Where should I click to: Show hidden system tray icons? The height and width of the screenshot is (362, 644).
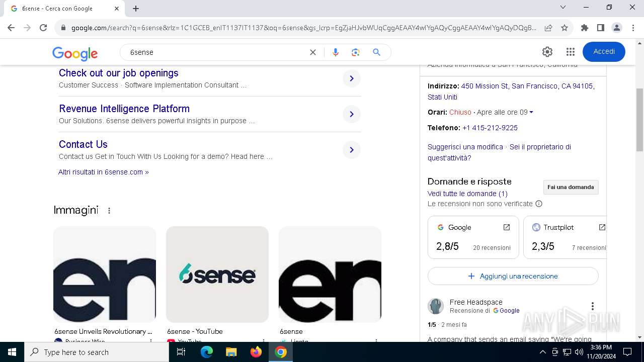(x=543, y=352)
